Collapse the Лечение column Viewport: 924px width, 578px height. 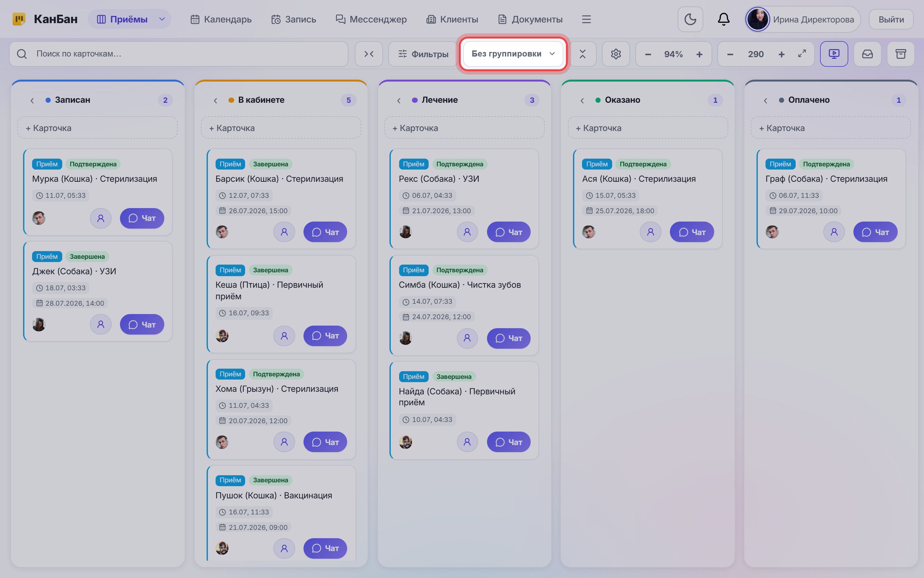(398, 101)
